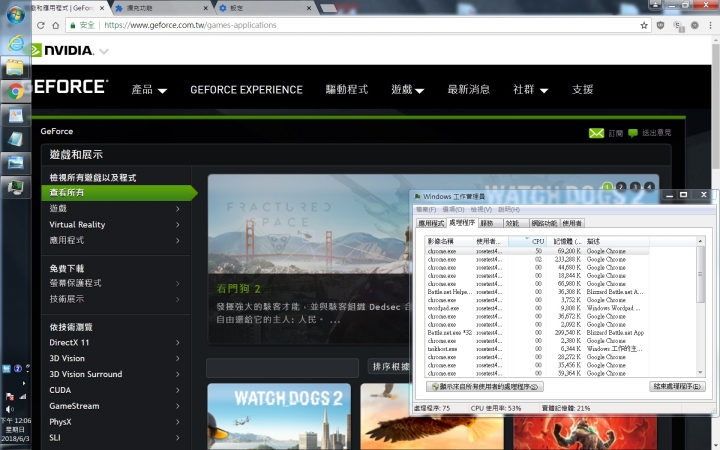The width and height of the screenshot is (720, 450).
Task: Click the volume speaker tray icon
Action: [9, 409]
